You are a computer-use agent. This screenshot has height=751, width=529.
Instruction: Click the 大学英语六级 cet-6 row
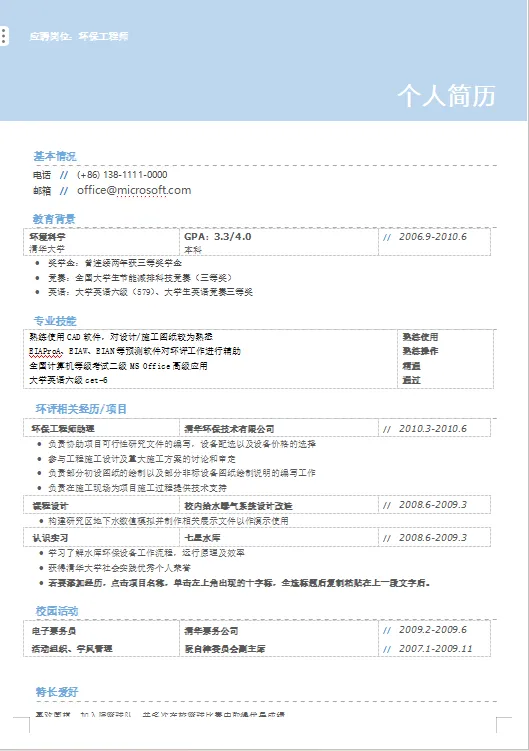click(x=69, y=380)
